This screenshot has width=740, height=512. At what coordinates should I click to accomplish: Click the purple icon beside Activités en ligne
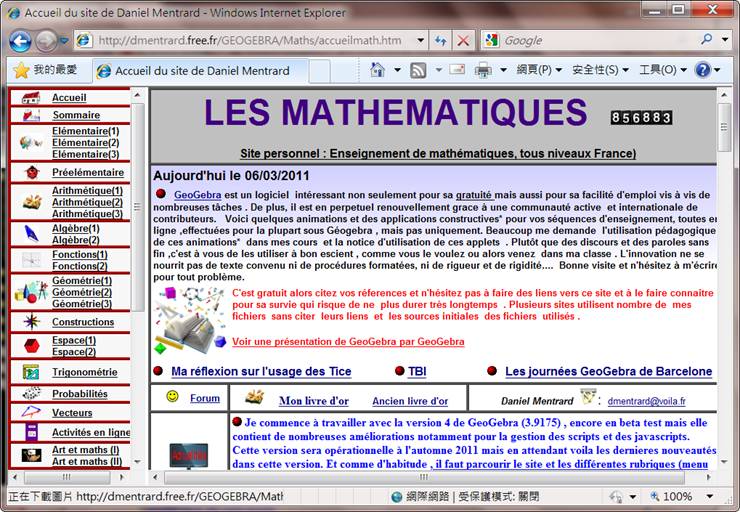click(32, 432)
